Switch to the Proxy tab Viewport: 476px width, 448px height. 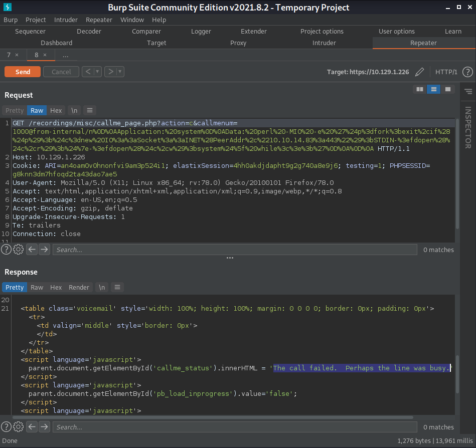click(x=238, y=43)
